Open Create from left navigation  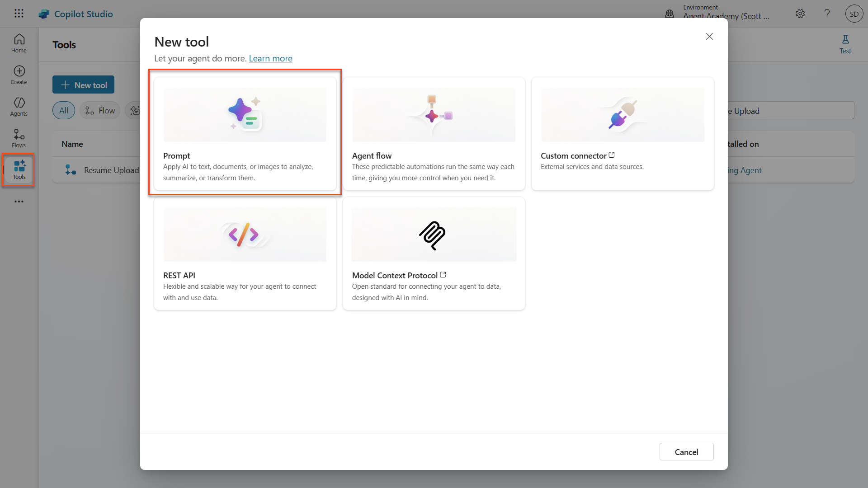(x=19, y=75)
